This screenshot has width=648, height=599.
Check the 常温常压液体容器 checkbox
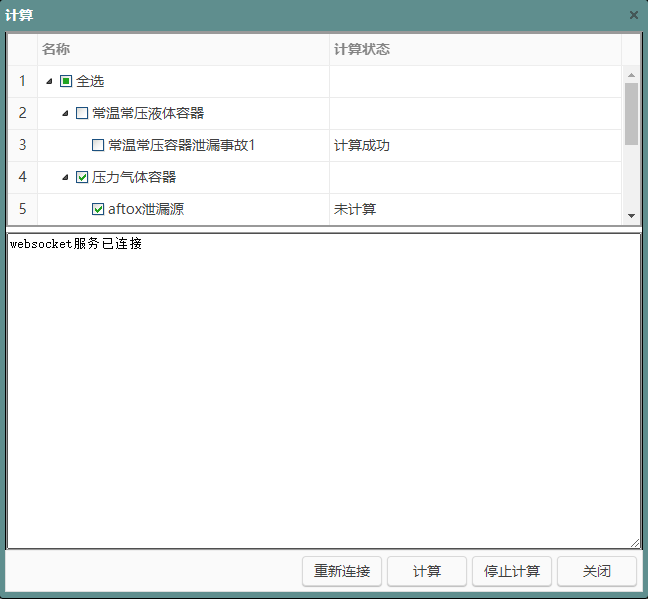[82, 114]
